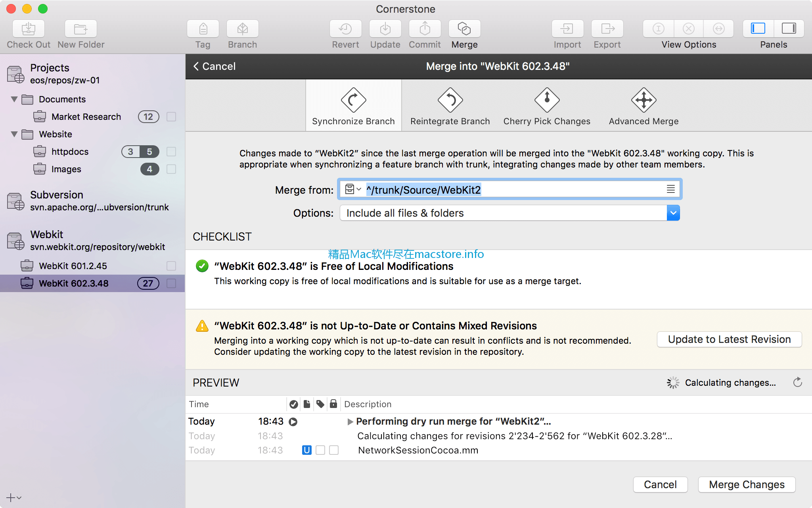Image resolution: width=812 pixels, height=508 pixels.
Task: Toggle the left sidebar panel
Action: point(758,29)
